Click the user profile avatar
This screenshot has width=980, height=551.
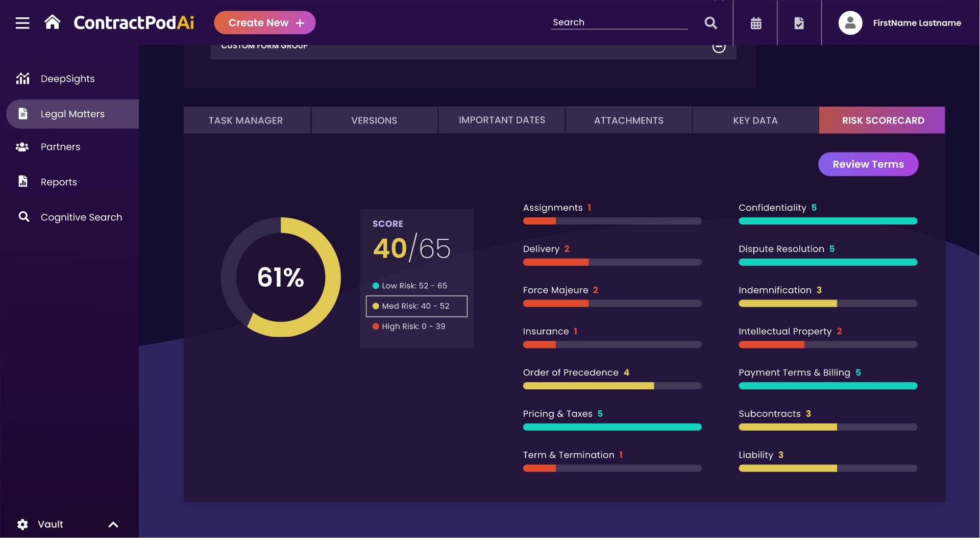850,23
